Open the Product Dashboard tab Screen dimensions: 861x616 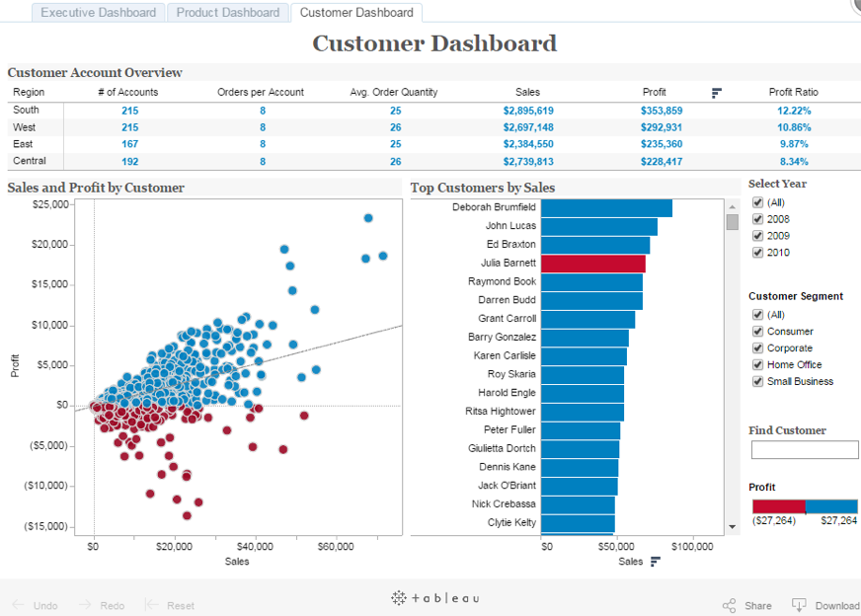point(228,13)
